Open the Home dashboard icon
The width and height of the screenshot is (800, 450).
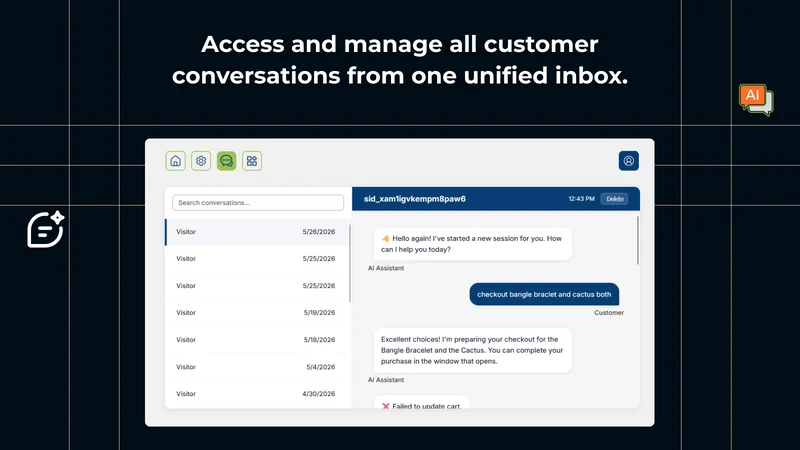175,161
